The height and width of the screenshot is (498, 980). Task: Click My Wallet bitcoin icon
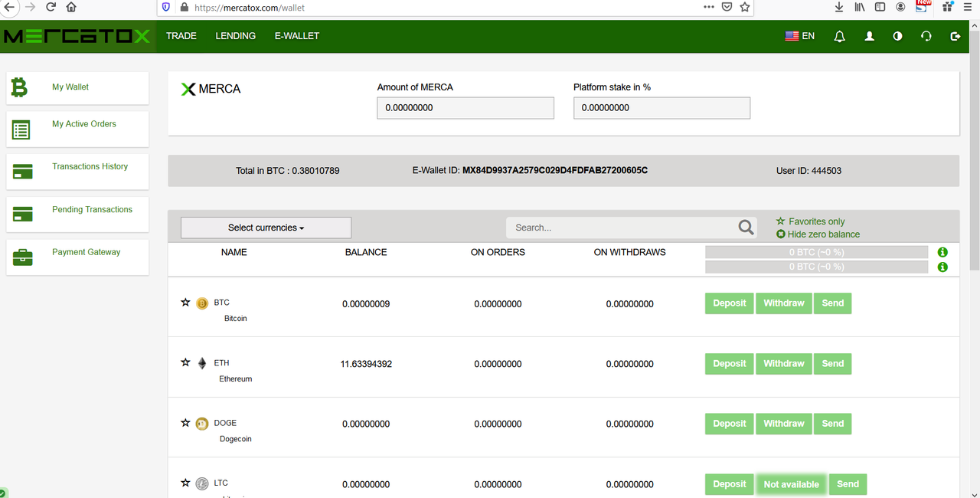tap(19, 87)
